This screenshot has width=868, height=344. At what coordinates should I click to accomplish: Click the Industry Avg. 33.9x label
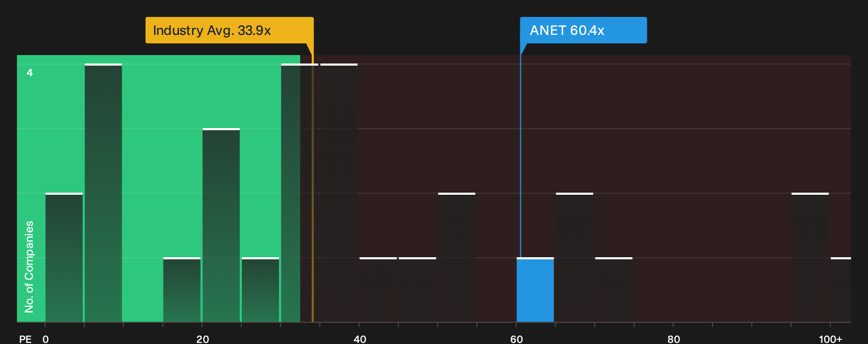(x=230, y=30)
